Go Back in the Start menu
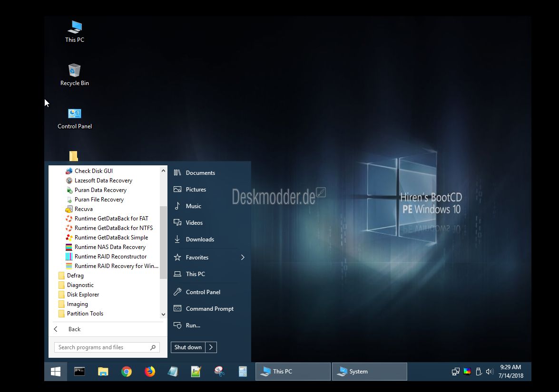The height and width of the screenshot is (392, 559). [x=74, y=329]
